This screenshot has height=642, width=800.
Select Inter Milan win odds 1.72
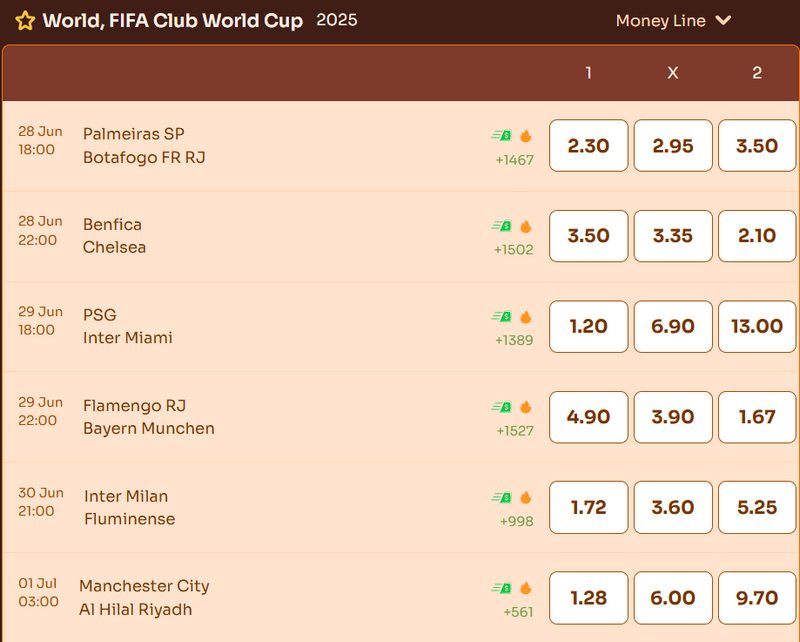click(x=589, y=507)
